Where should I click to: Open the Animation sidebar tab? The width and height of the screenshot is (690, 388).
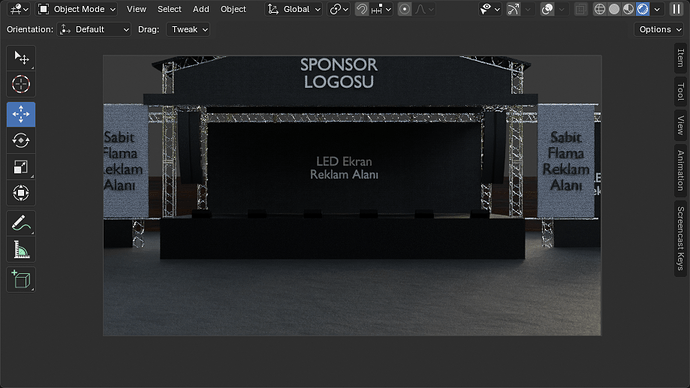click(680, 170)
